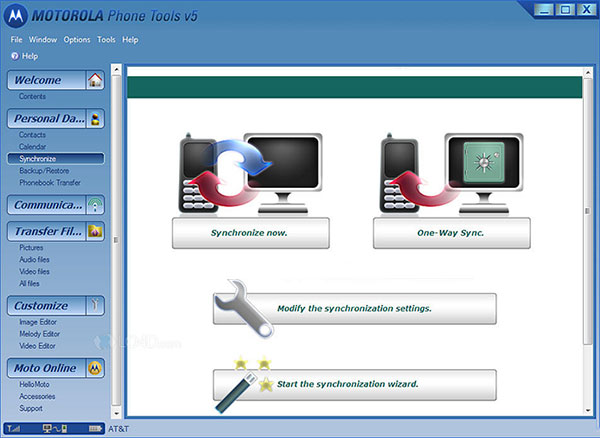The image size is (600, 438).
Task: Open Phonebook Transfer in sidebar
Action: click(x=50, y=182)
